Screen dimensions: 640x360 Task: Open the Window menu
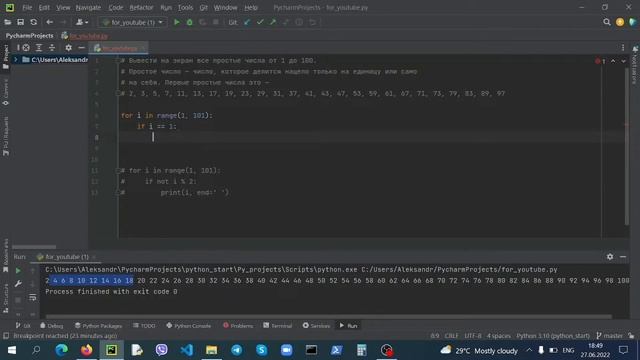tap(225, 7)
